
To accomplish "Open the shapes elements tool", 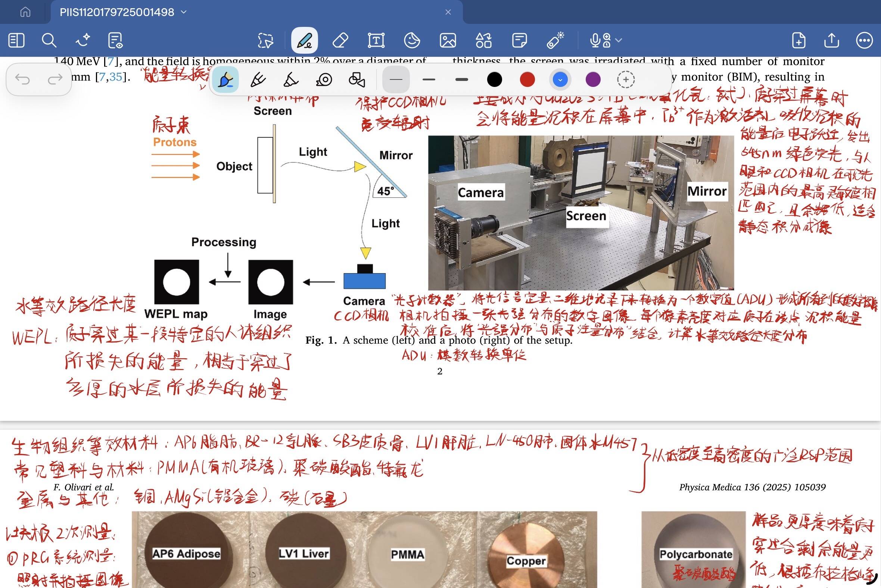I will coord(483,41).
